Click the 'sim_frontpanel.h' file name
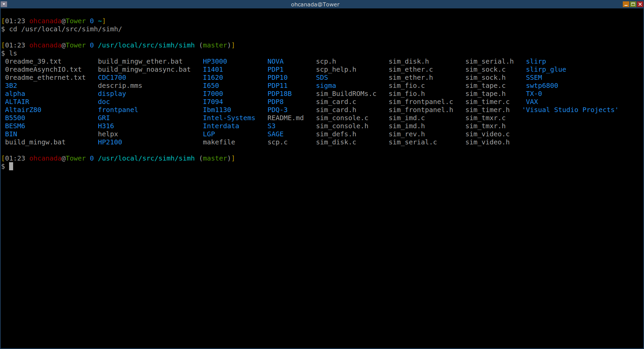 [421, 110]
